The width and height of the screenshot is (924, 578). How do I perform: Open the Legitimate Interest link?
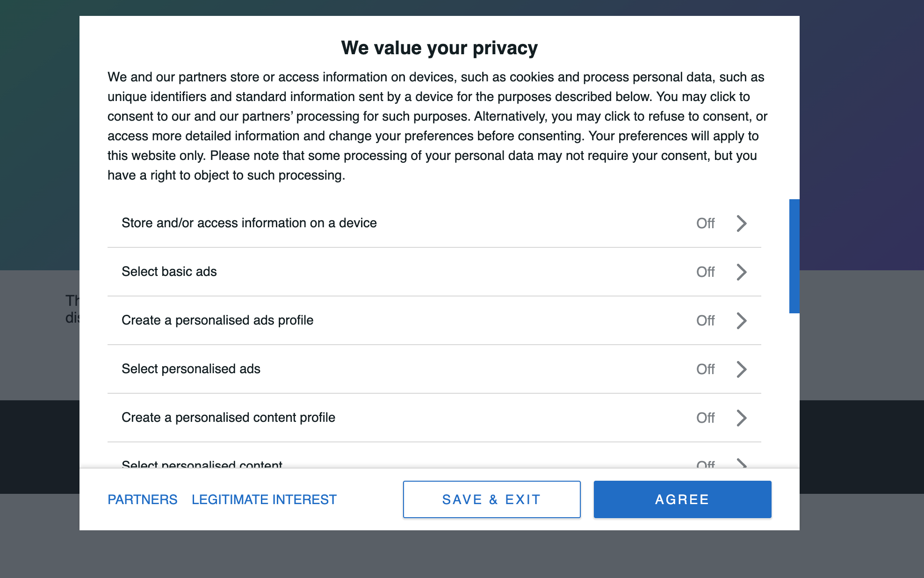264,499
